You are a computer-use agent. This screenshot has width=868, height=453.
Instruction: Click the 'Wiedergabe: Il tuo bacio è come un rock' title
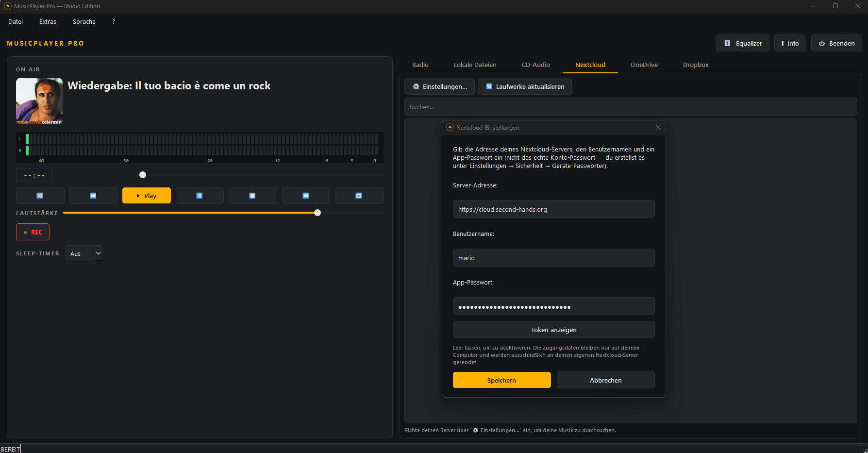click(169, 86)
